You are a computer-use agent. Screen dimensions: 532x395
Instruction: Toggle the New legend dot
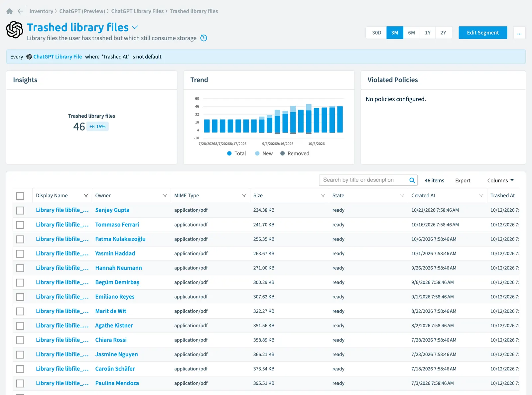(x=257, y=153)
